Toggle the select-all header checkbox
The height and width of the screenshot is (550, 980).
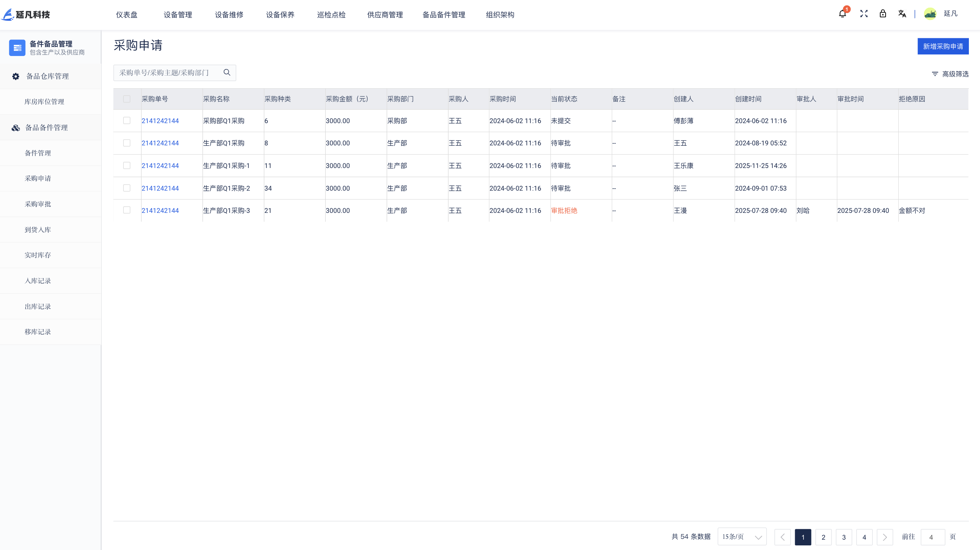[127, 99]
